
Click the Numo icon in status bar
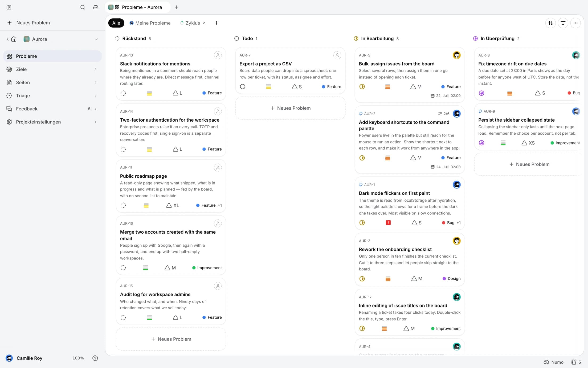coord(546,362)
